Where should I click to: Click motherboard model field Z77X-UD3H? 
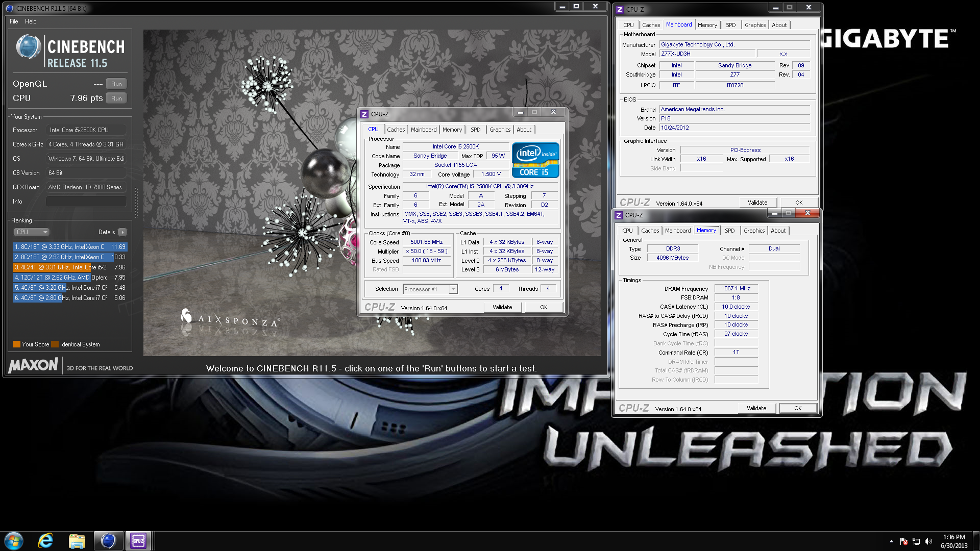[x=707, y=54]
